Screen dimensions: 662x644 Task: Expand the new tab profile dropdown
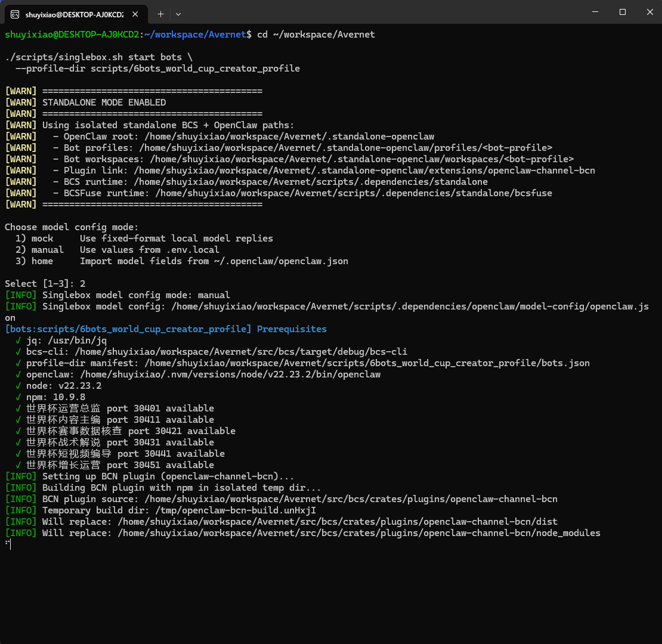point(178,14)
